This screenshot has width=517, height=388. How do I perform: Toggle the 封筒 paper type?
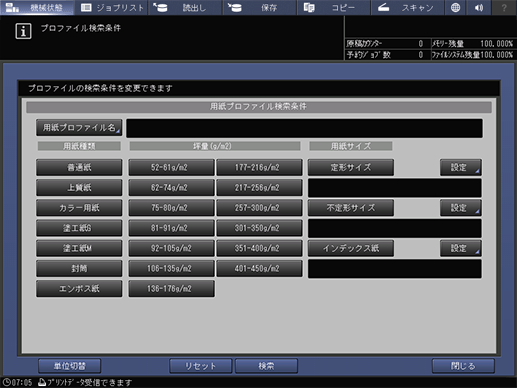(x=79, y=269)
